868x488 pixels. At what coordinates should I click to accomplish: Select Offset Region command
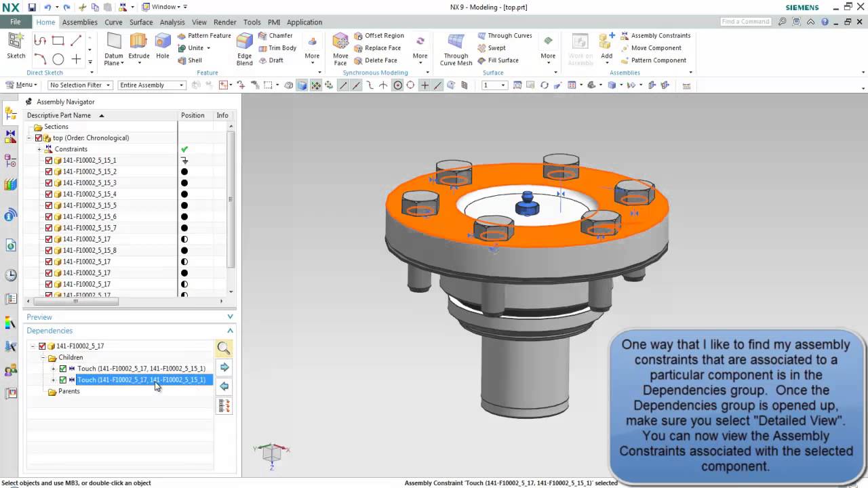click(x=379, y=36)
